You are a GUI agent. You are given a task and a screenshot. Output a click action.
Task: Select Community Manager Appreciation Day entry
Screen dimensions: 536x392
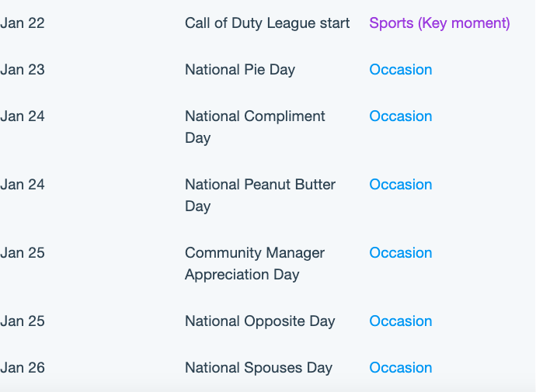tap(255, 264)
